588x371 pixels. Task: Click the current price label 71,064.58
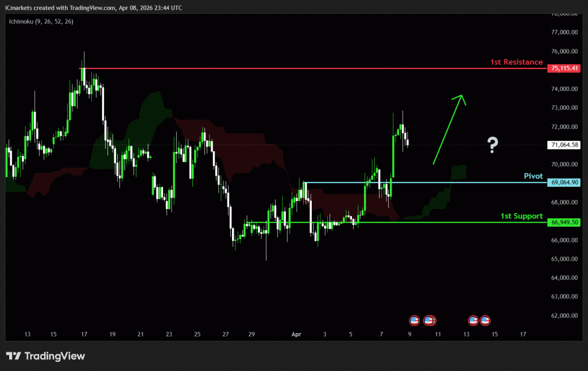[x=563, y=145]
